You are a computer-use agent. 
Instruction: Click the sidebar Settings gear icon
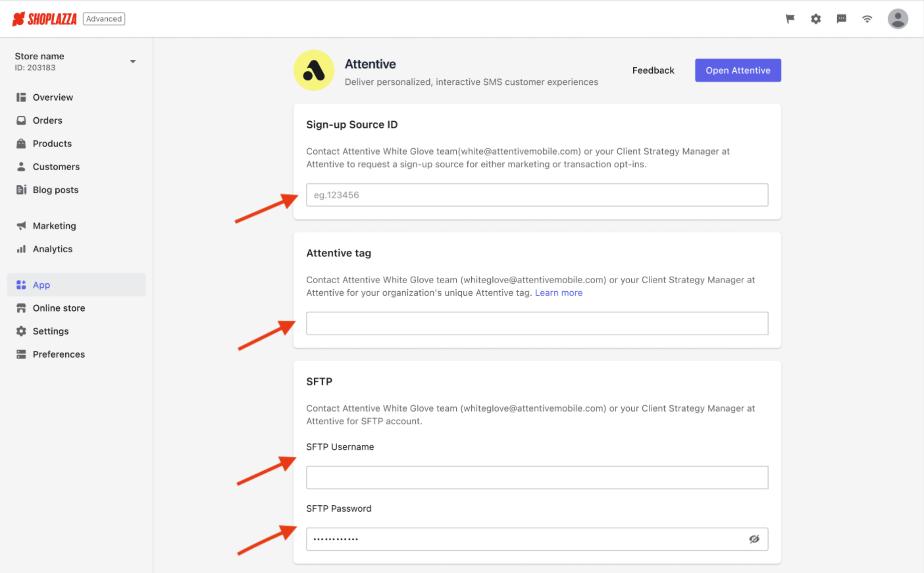[21, 331]
